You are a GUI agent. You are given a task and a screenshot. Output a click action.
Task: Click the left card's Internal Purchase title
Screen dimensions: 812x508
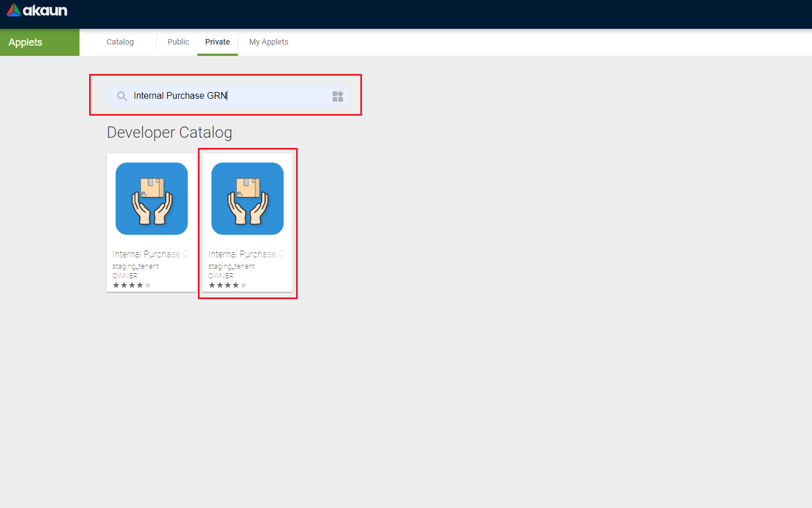151,254
